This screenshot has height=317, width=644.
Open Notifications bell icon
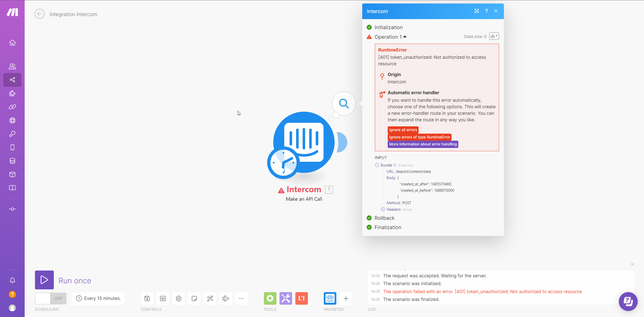click(12, 280)
